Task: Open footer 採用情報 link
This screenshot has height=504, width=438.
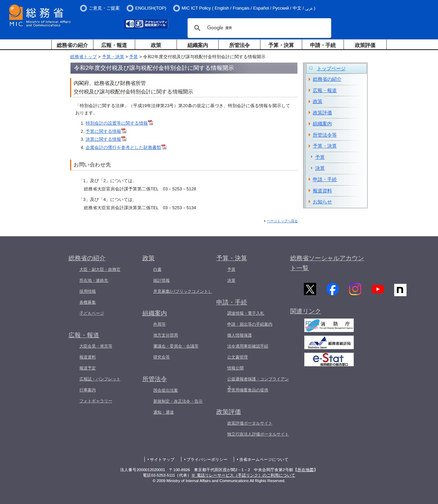Action: pos(87,291)
